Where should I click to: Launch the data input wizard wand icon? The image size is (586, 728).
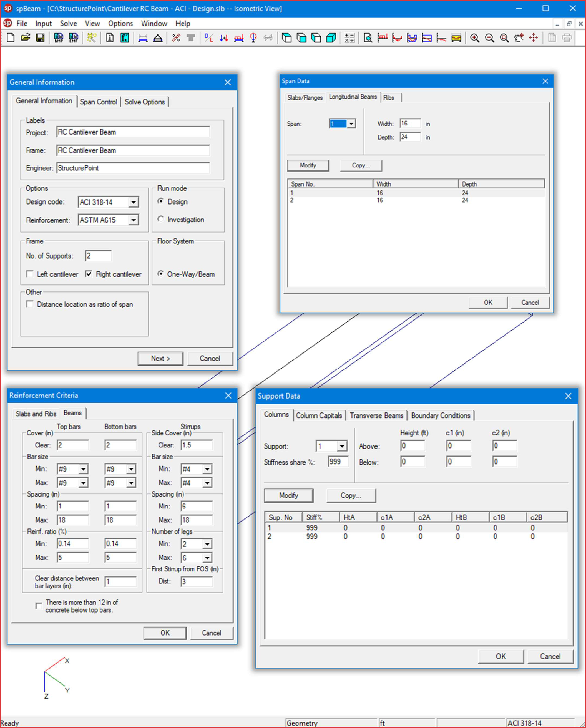pyautogui.click(x=92, y=37)
